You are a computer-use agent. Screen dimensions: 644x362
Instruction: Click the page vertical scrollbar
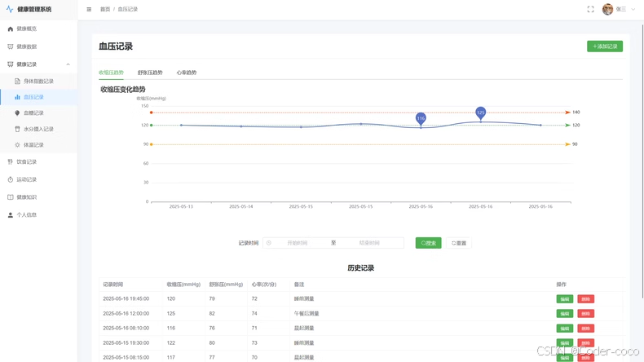click(x=642, y=161)
